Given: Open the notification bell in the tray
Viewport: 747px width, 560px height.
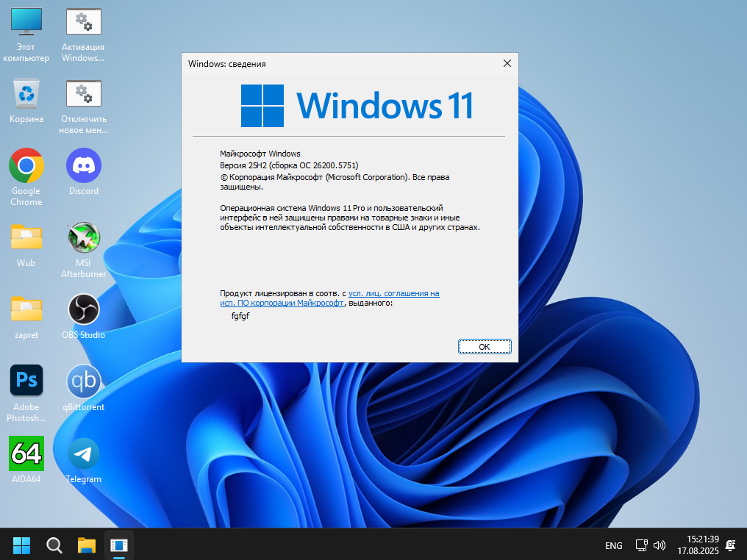Looking at the screenshot, I should (x=730, y=545).
